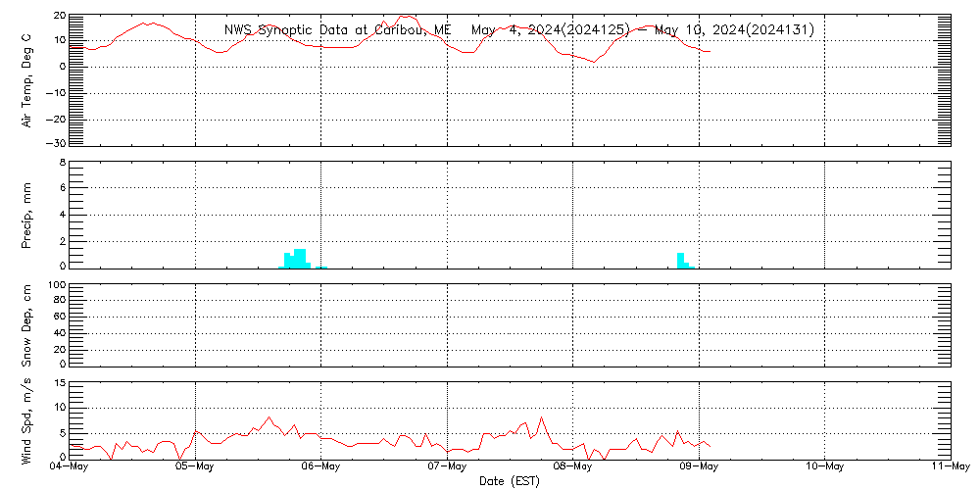The image size is (980, 490).
Task: Select the 09-May date tick label
Action: [x=699, y=466]
